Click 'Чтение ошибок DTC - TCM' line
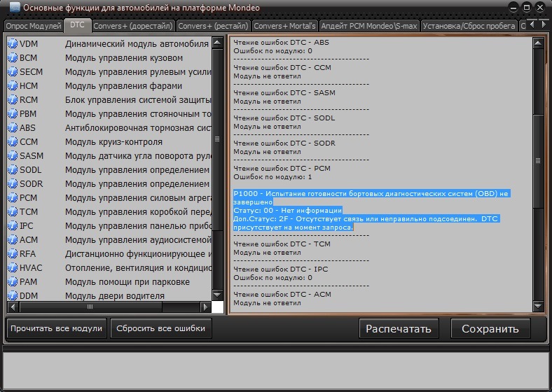 pos(282,244)
